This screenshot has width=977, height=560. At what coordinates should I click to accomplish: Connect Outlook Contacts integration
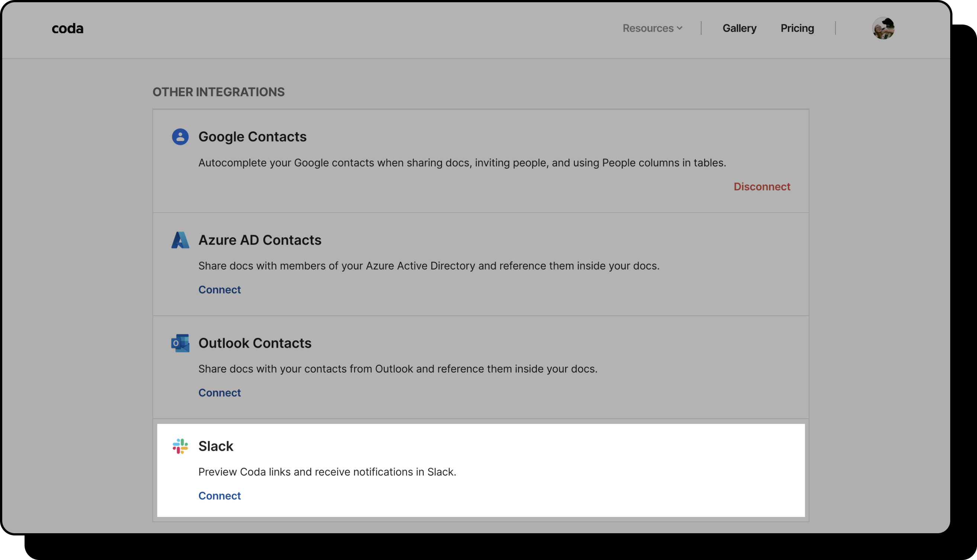[x=220, y=393]
